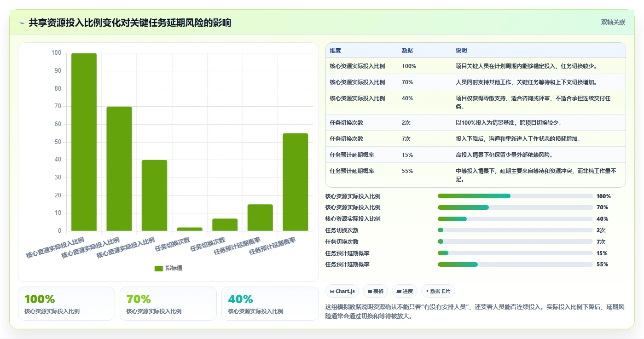Click the 指标值 legend label text

pyautogui.click(x=174, y=268)
